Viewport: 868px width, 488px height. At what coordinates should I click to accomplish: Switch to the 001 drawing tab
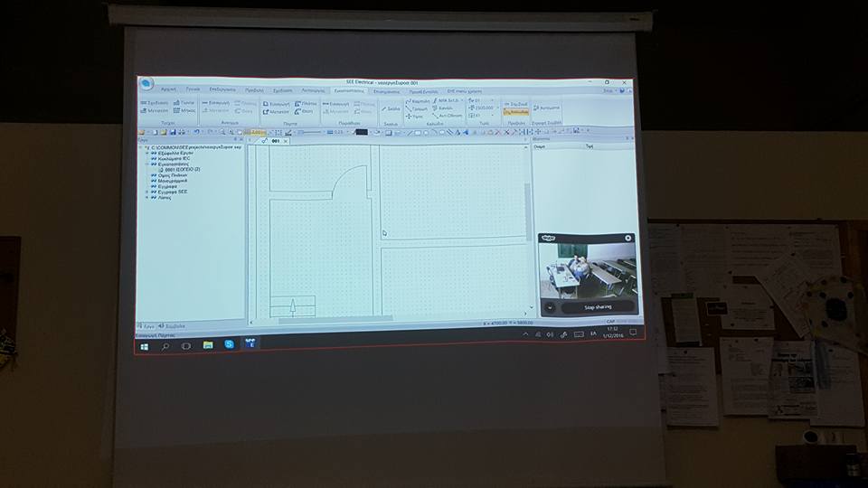click(277, 141)
